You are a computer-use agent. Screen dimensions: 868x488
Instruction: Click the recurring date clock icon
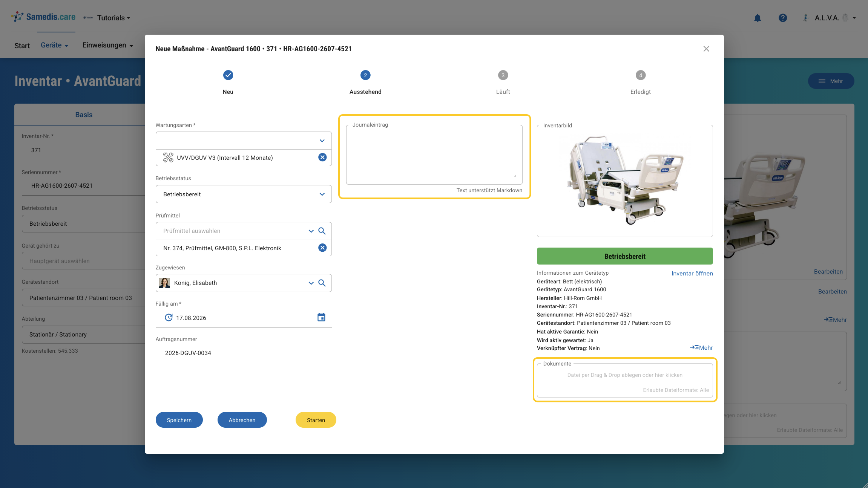169,318
